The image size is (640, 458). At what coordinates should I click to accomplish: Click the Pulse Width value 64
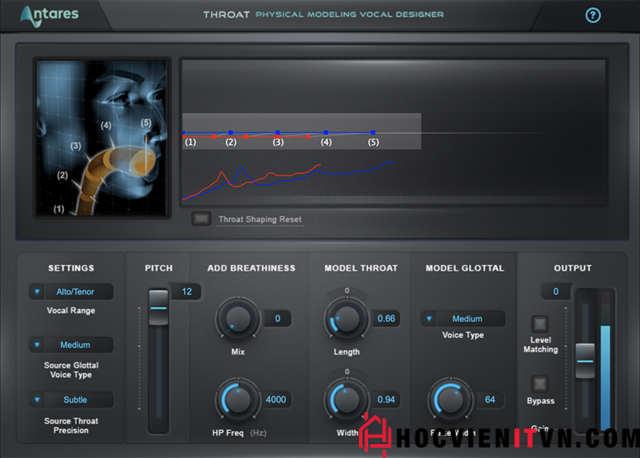[490, 400]
